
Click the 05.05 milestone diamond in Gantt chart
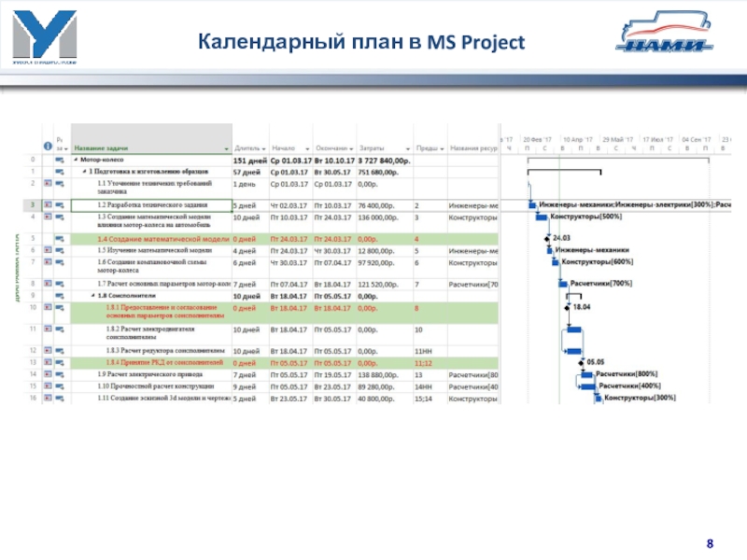pyautogui.click(x=581, y=363)
